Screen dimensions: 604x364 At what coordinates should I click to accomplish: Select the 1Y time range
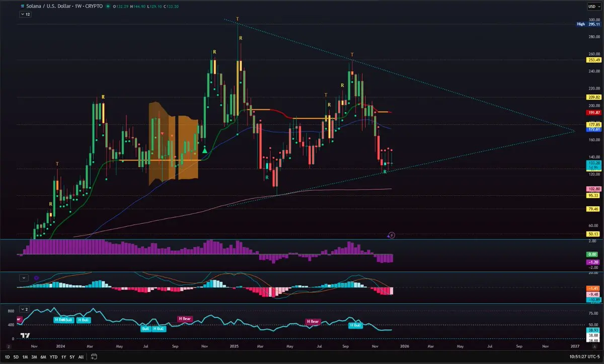(63, 356)
